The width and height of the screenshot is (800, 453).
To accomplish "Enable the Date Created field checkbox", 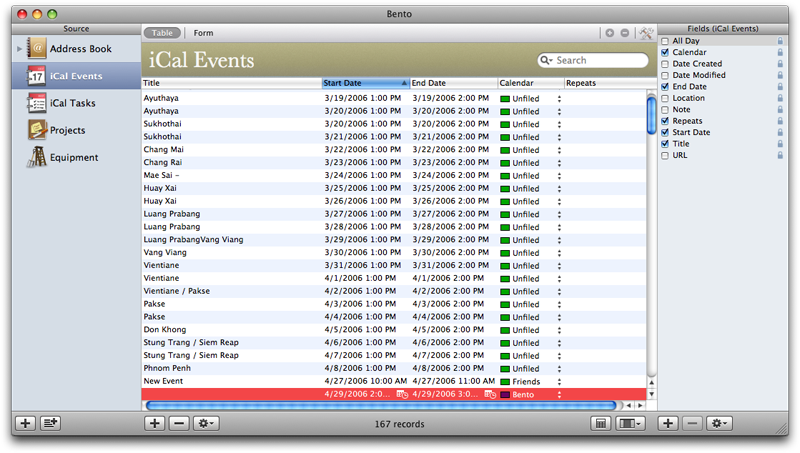I will [x=665, y=64].
